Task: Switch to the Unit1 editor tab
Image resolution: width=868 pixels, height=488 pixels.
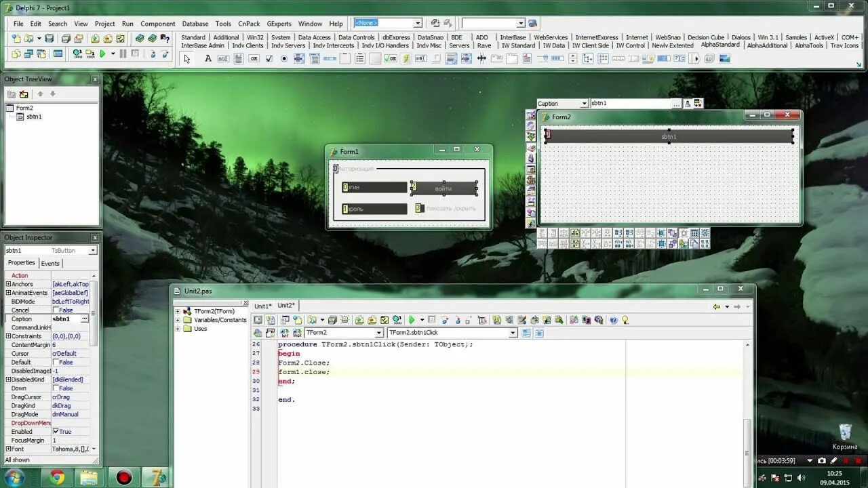Action: [262, 306]
